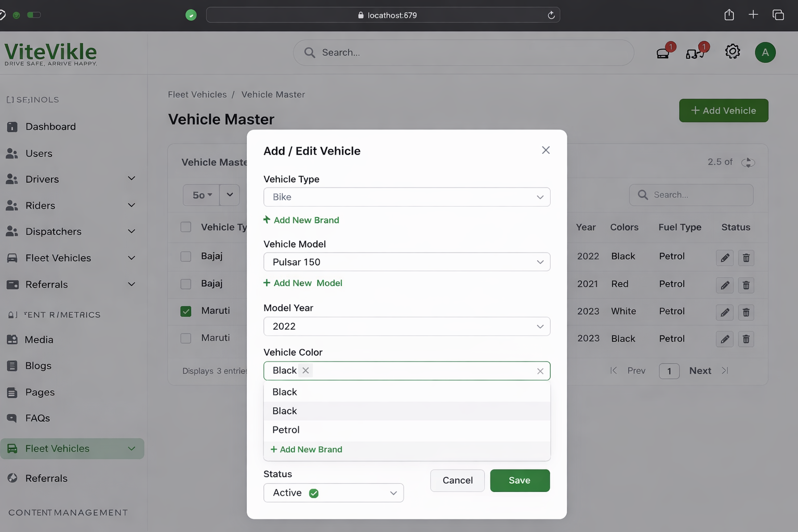Delete the Maruti 2023 Black row

[746, 339]
